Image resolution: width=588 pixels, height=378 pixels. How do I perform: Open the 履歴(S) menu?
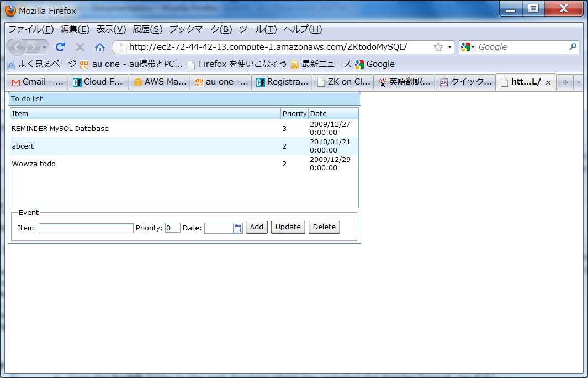pos(148,29)
